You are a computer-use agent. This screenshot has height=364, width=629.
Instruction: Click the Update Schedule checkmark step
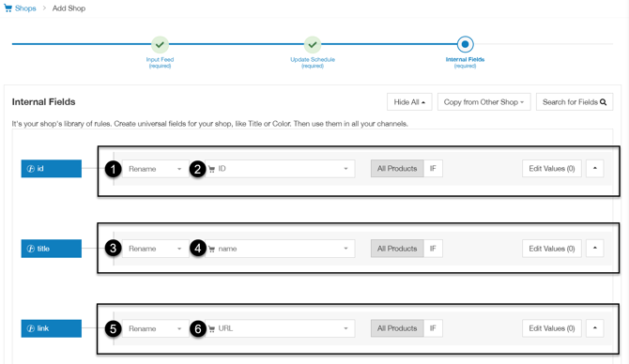pyautogui.click(x=313, y=44)
